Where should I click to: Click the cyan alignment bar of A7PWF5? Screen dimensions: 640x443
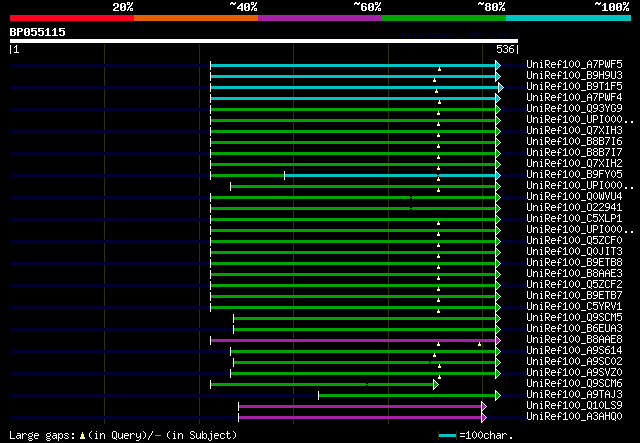pyautogui.click(x=353, y=65)
